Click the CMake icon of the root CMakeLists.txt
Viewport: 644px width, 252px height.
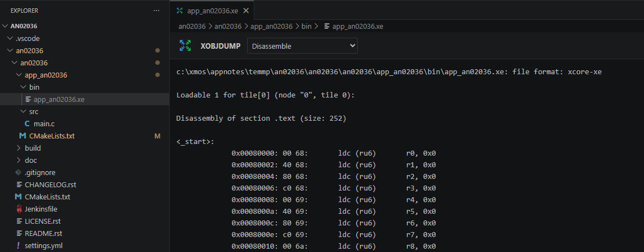(18, 197)
